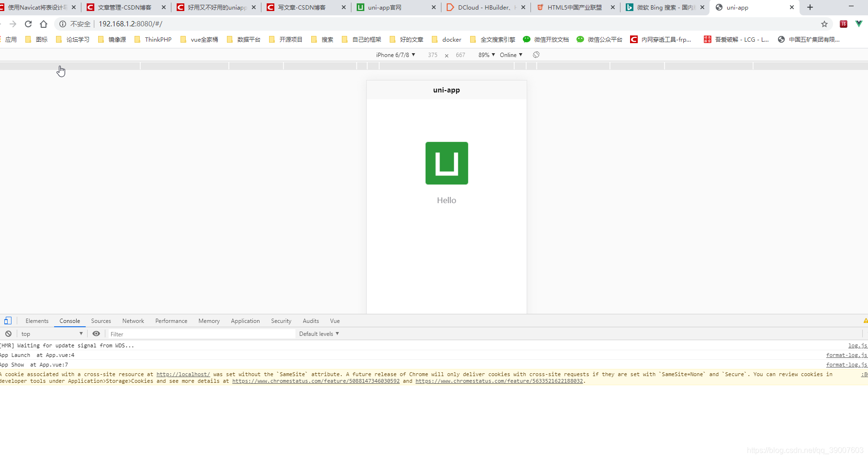Viewport: 868px width, 459px height.
Task: Clear the console with the clear icon
Action: pos(8,334)
